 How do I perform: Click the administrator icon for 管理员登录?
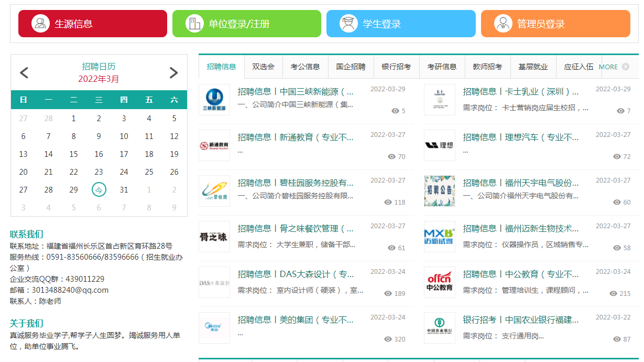click(503, 24)
